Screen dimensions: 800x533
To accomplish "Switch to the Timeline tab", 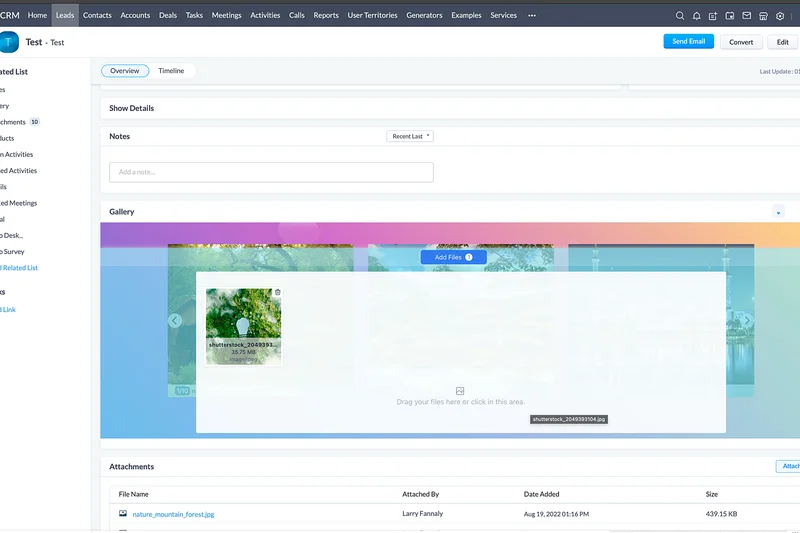I will [x=171, y=71].
